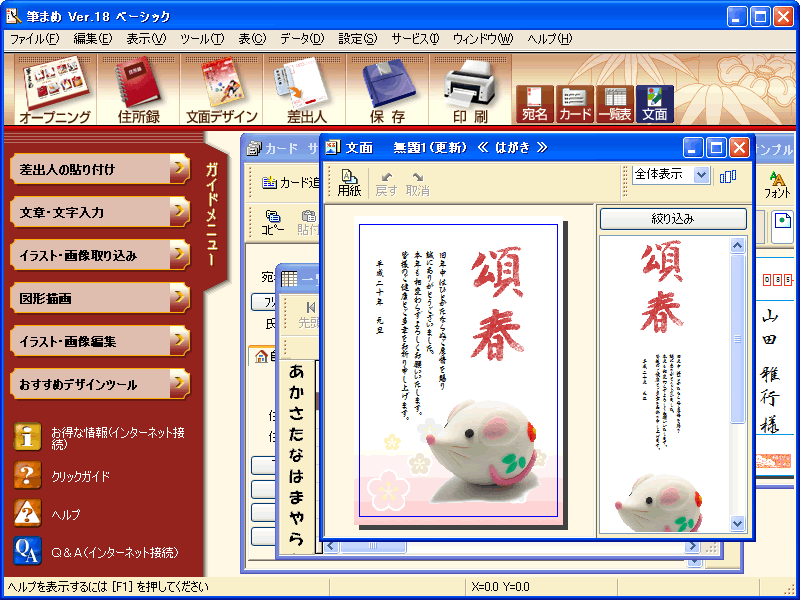
Task: Click the カード追加 icon in the Card window
Action: click(291, 183)
